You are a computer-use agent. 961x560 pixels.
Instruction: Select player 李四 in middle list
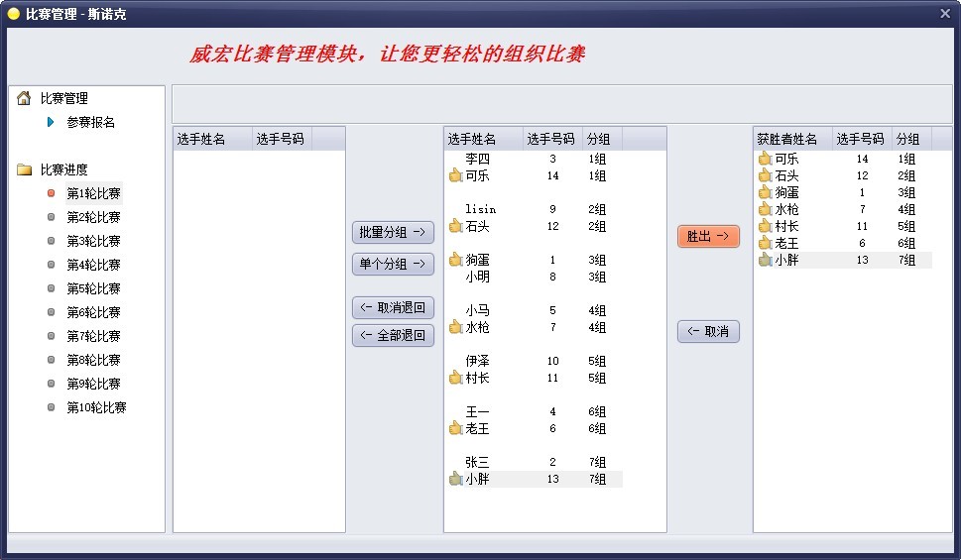[x=477, y=159]
